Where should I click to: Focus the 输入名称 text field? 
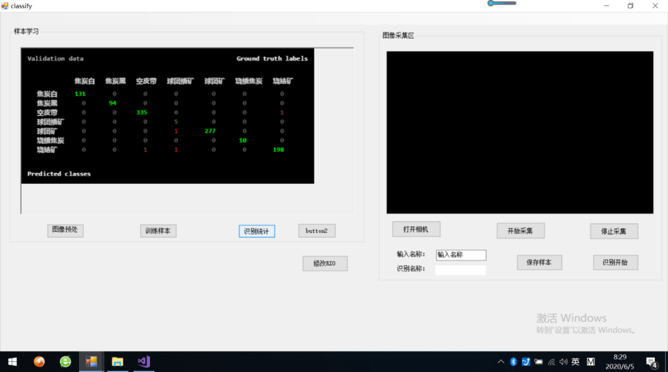461,255
